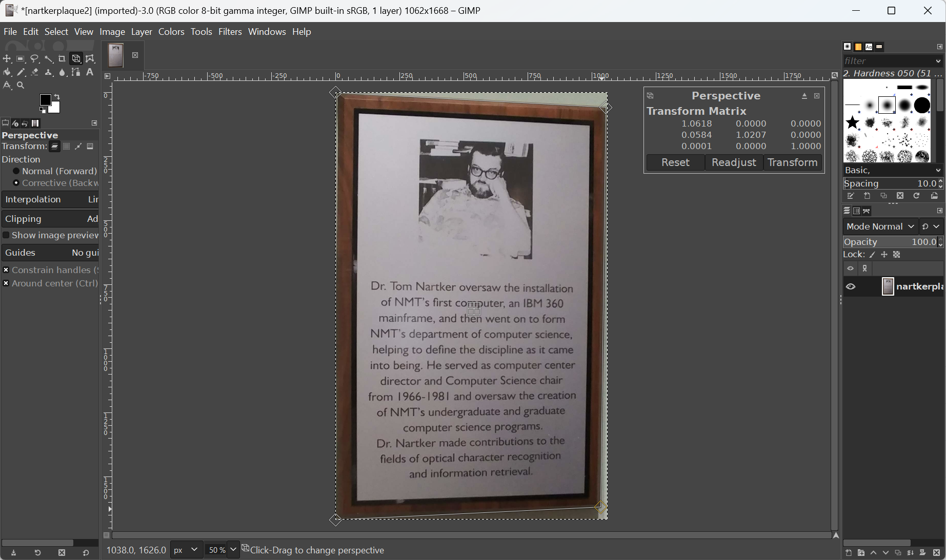Toggle the Around center (Ctrl) option
946x560 pixels.
pyautogui.click(x=6, y=283)
